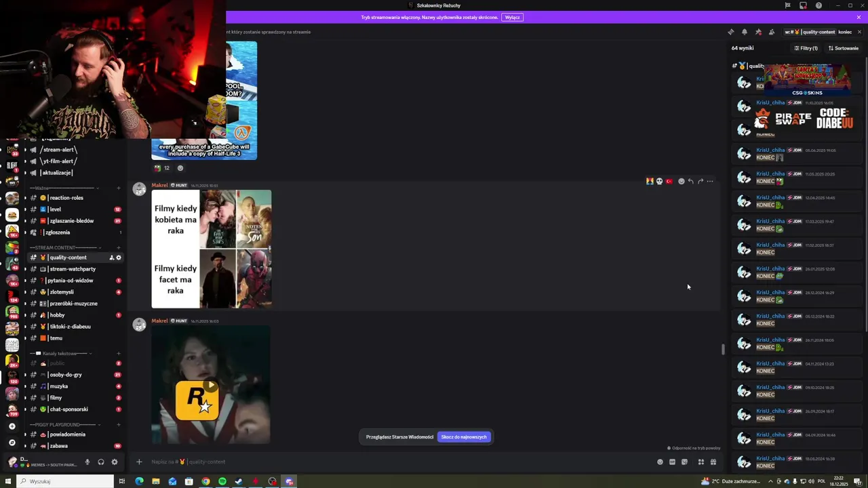Open the inbox icon in title bar

coord(803,5)
